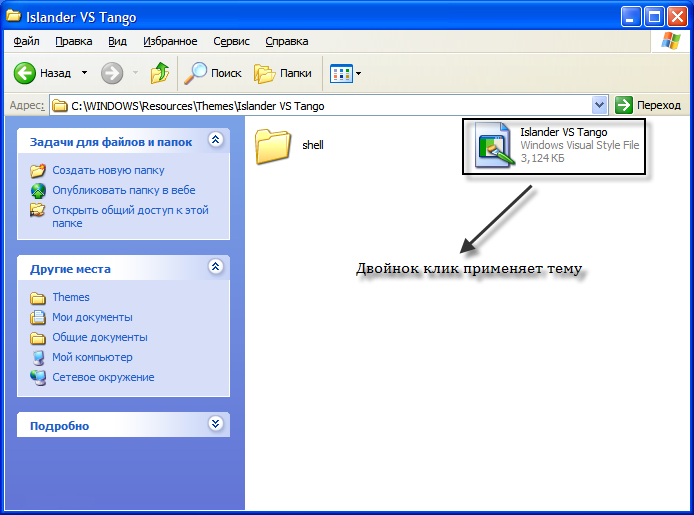Open the Правка menu
The height and width of the screenshot is (515, 694).
(73, 41)
